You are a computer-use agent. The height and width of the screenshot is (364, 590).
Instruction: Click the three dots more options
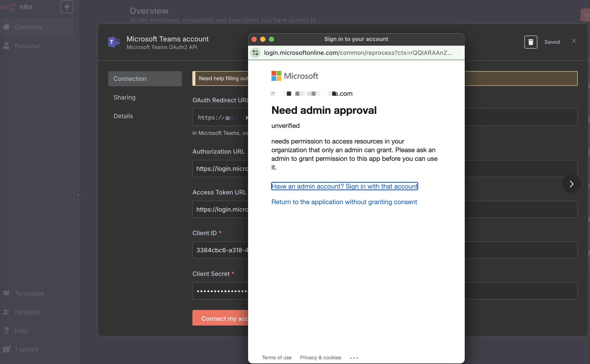tap(354, 358)
